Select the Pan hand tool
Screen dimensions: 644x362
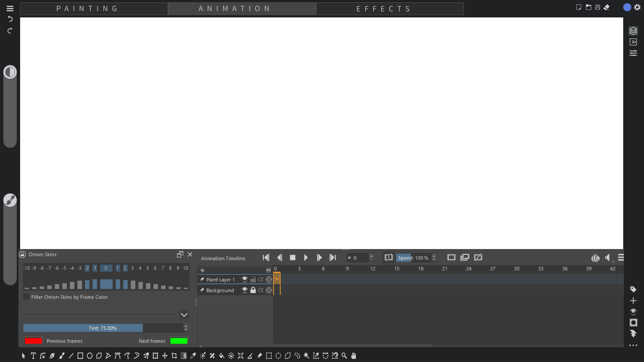[x=354, y=356]
